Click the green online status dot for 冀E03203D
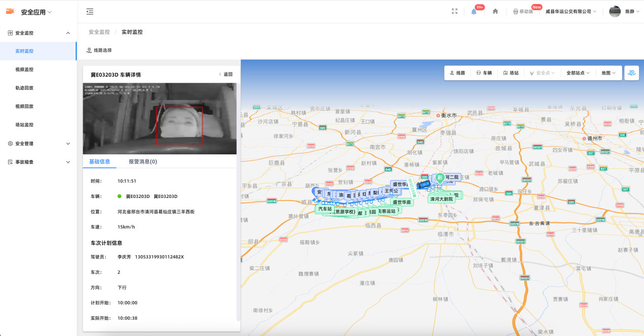Screen dimensions: 644x336 119,196
